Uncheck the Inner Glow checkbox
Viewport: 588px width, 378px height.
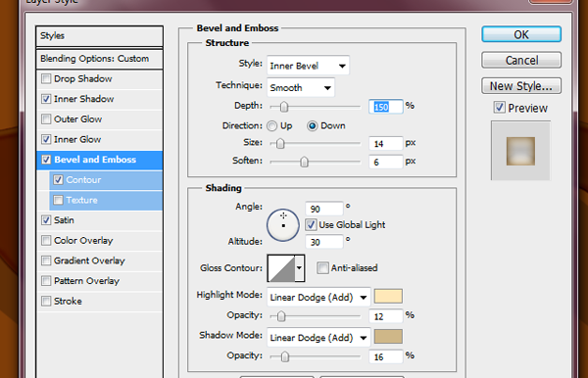click(x=46, y=139)
